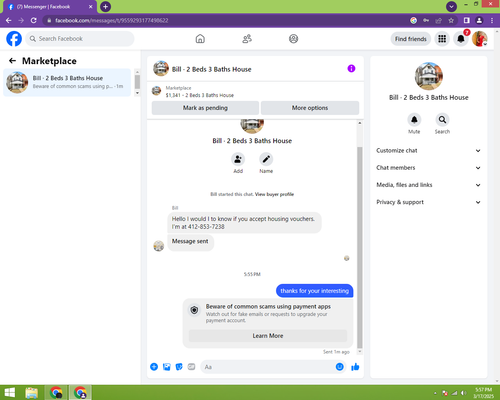Click the Mark as pending button
Screen dimensions: 500x400
205,108
